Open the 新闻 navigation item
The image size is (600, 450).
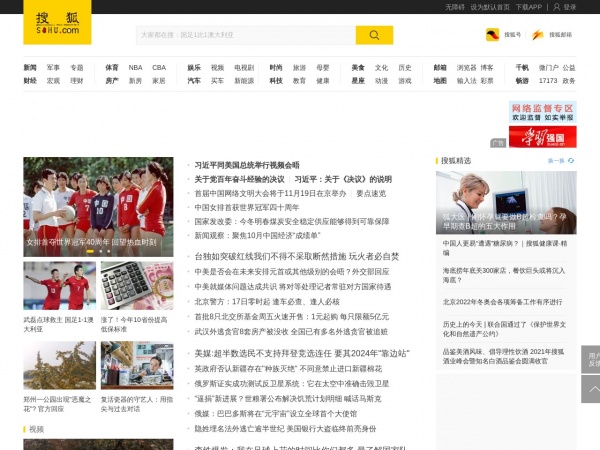tap(30, 68)
